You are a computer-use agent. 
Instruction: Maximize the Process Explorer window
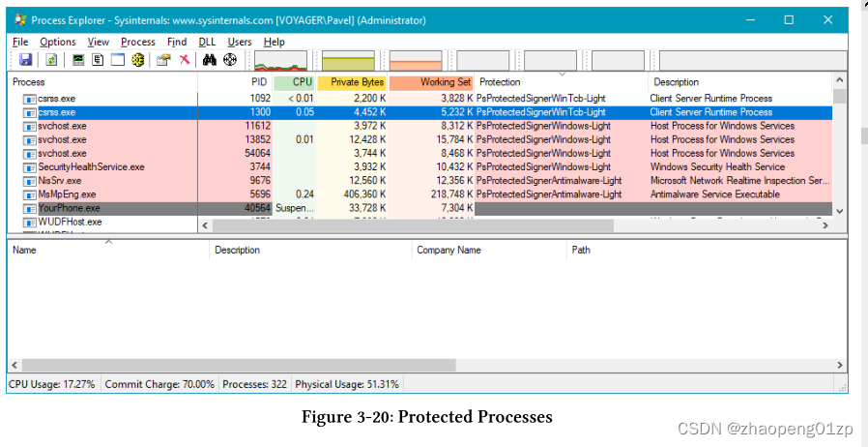(789, 20)
